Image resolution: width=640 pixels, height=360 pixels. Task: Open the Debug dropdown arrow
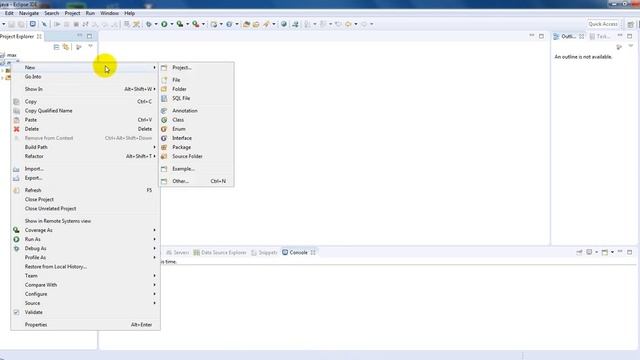point(156,24)
